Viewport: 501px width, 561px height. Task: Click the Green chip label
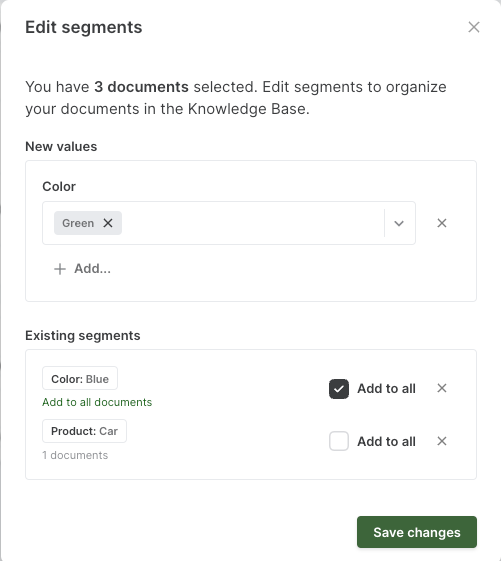click(x=78, y=223)
